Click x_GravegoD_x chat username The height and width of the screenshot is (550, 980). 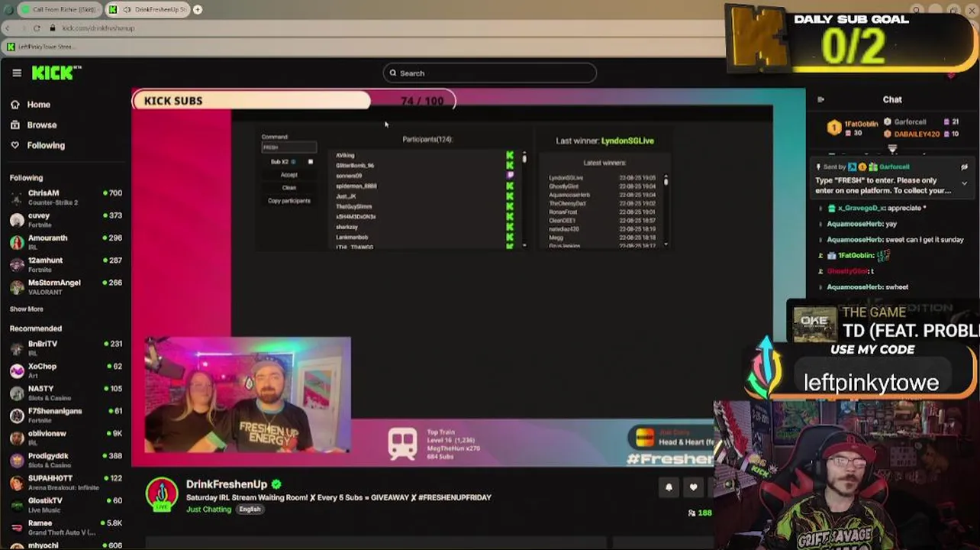click(x=862, y=208)
